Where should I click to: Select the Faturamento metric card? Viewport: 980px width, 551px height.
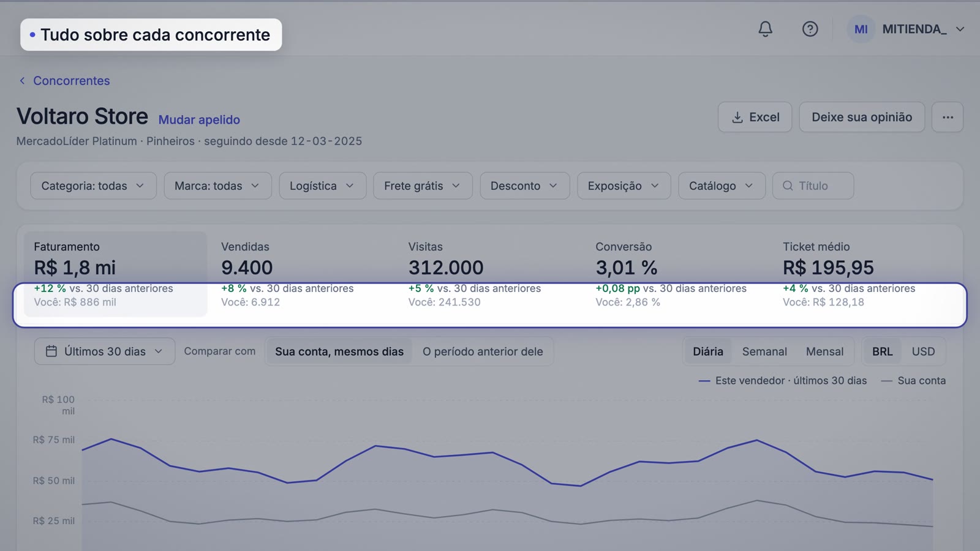coord(115,274)
